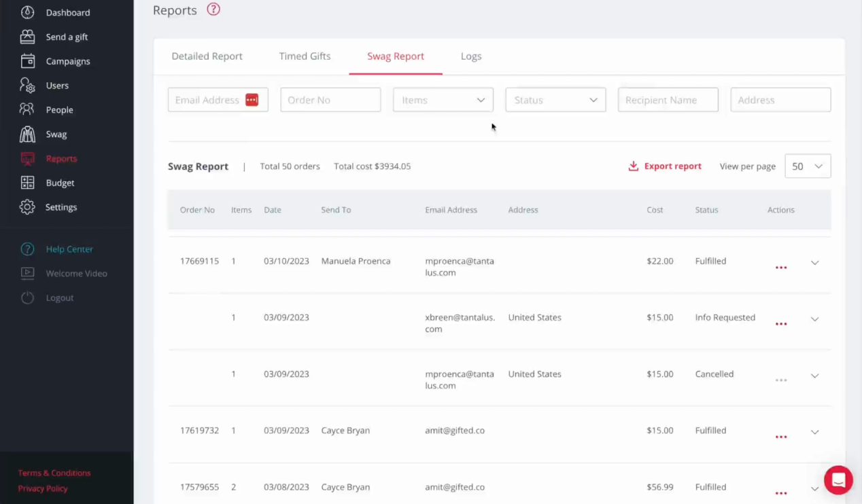This screenshot has height=504, width=862.
Task: Focus the Order No filter field
Action: click(x=330, y=100)
